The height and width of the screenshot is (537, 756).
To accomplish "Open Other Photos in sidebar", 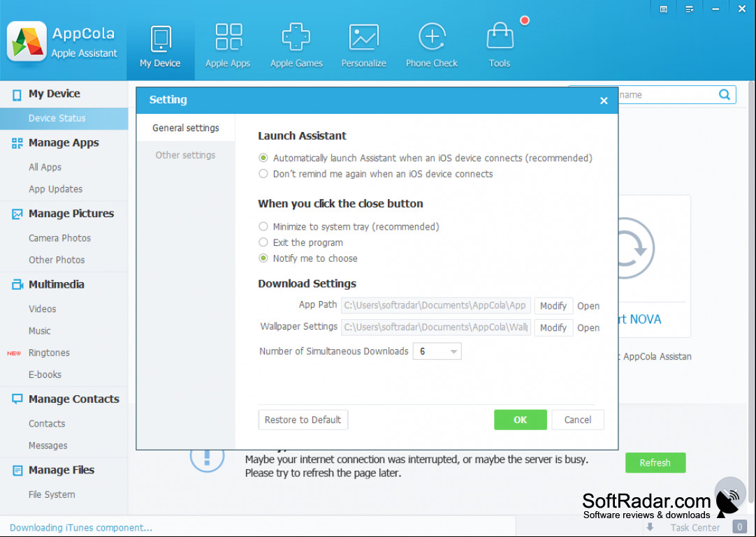I will [x=57, y=260].
